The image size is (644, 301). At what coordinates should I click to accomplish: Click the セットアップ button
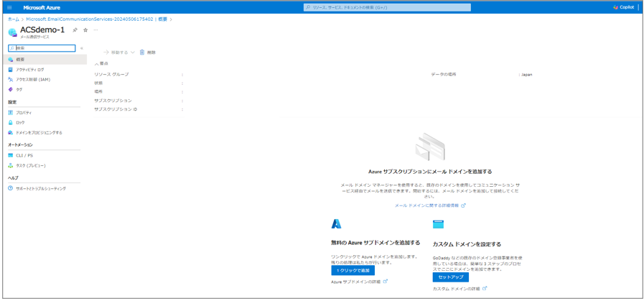point(451,277)
